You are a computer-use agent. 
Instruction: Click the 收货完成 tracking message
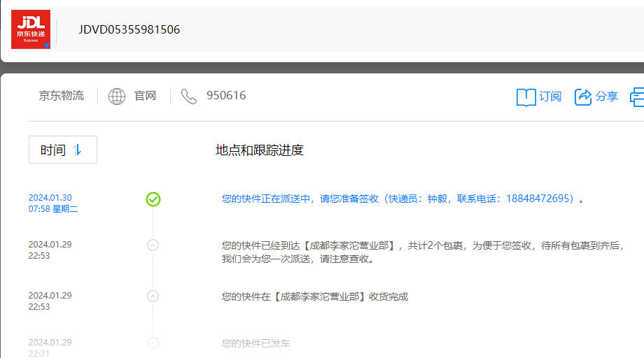(x=315, y=296)
